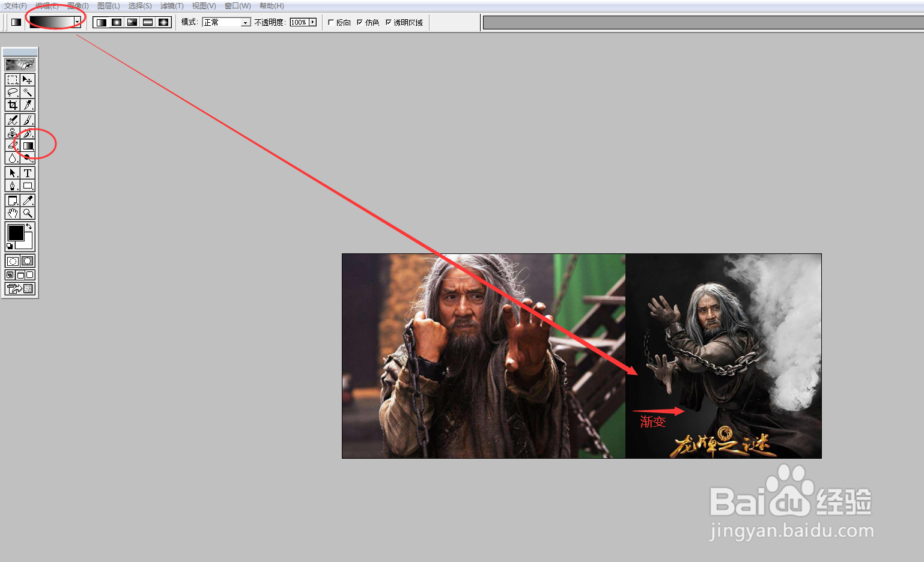Image resolution: width=924 pixels, height=562 pixels.
Task: Select the Hand tool
Action: [13, 213]
